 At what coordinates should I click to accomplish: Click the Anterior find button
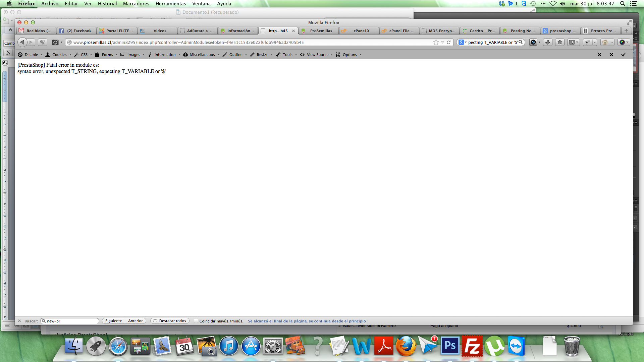point(136,321)
